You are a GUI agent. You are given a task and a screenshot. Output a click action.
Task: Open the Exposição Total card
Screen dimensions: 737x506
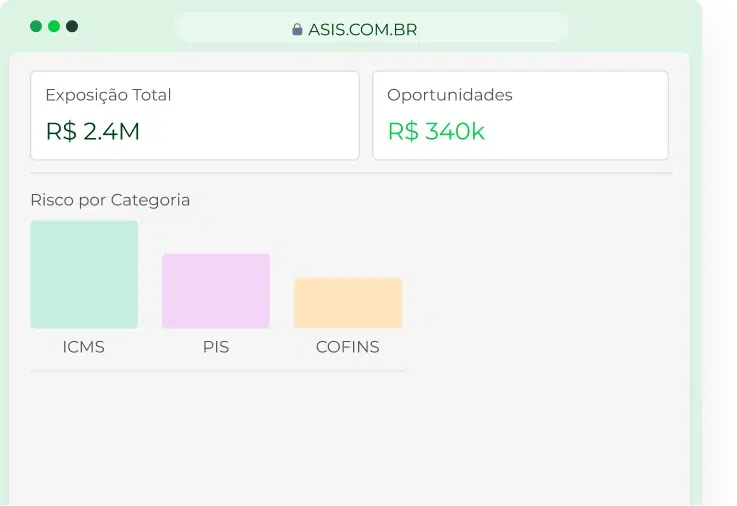click(195, 116)
